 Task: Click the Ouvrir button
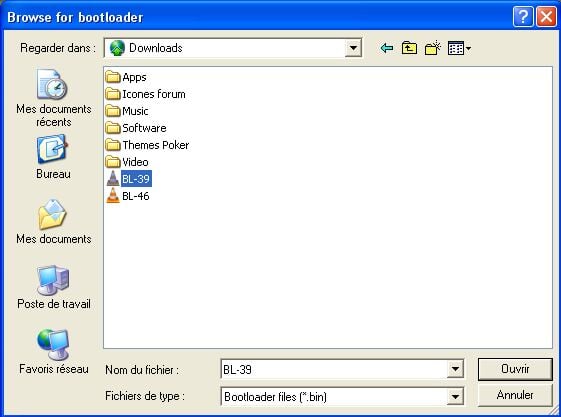point(515,369)
